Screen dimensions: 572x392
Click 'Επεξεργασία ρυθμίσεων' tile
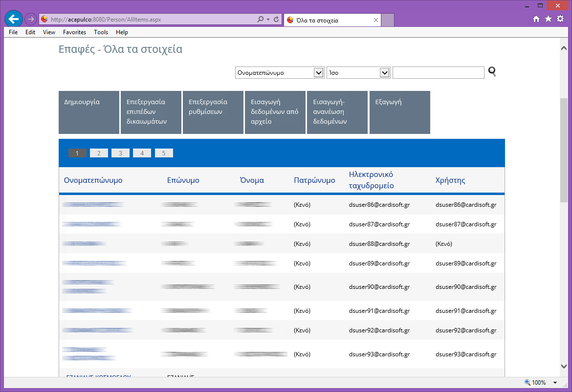(x=213, y=112)
